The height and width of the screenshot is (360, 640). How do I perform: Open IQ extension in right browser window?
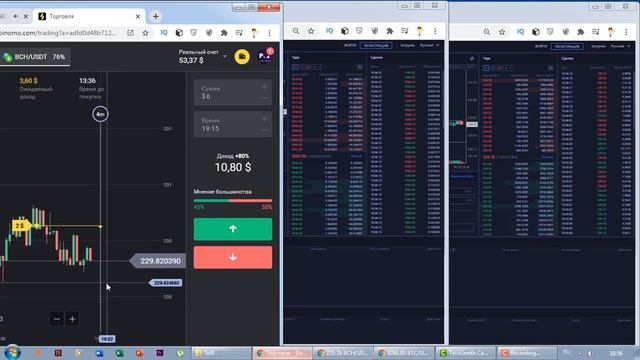pyautogui.click(x=520, y=31)
